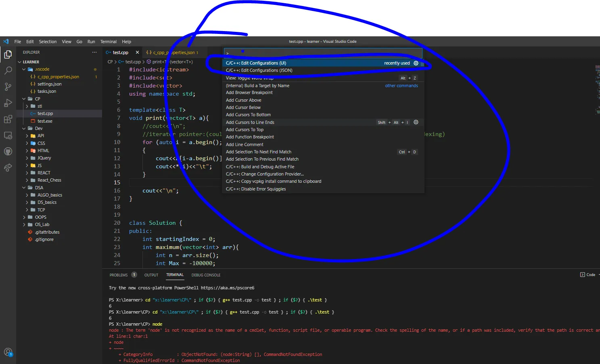Image resolution: width=600 pixels, height=364 pixels.
Task: Collapse the CP folder
Action: click(59, 99)
